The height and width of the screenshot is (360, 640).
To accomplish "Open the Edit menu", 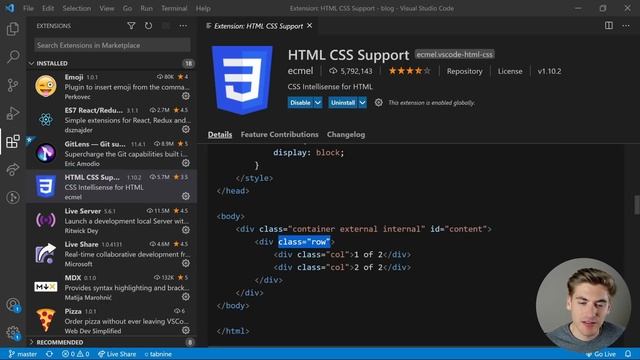I will pyautogui.click(x=48, y=8).
